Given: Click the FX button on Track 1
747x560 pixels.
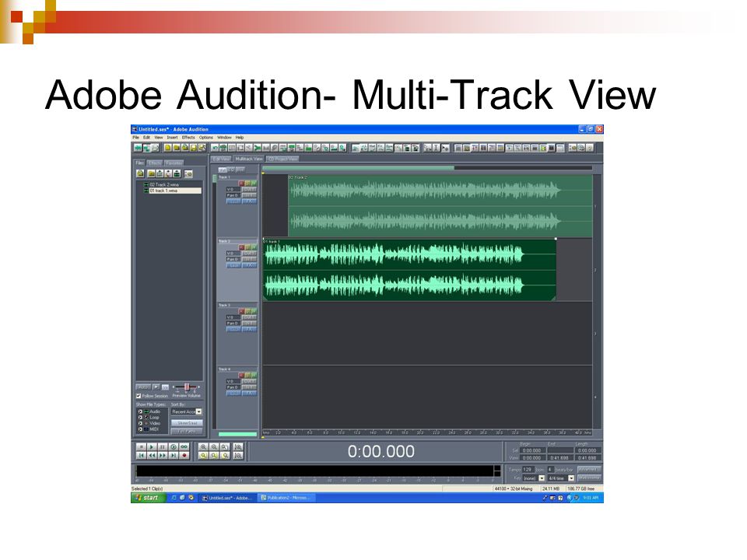Looking at the screenshot, I should tap(249, 201).
